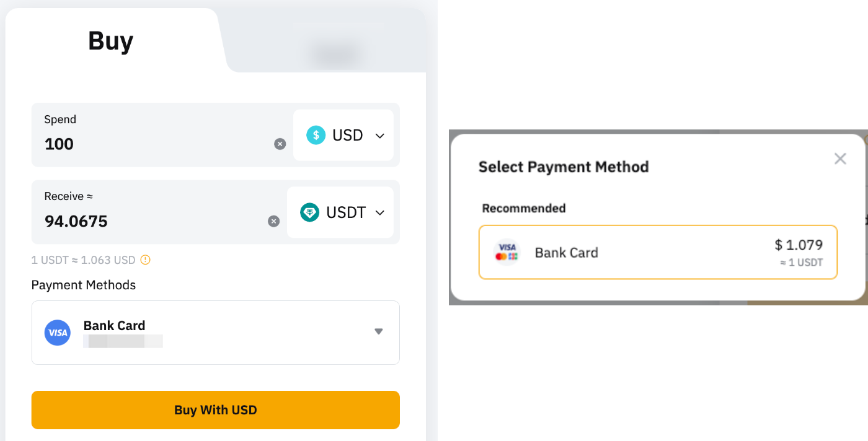
Task: Close the Select Payment Method dialog
Action: [840, 159]
